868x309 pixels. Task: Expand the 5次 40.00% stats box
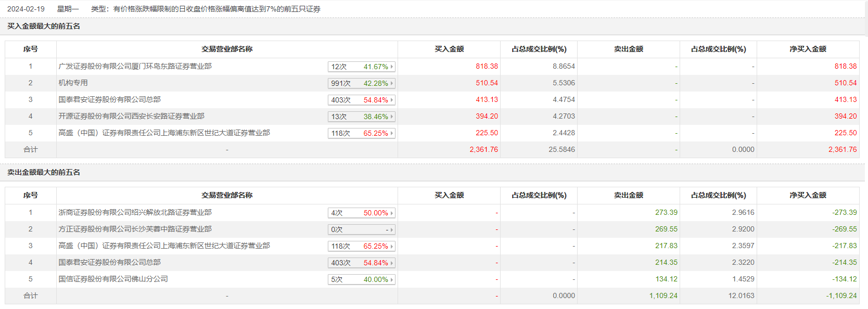click(362, 279)
